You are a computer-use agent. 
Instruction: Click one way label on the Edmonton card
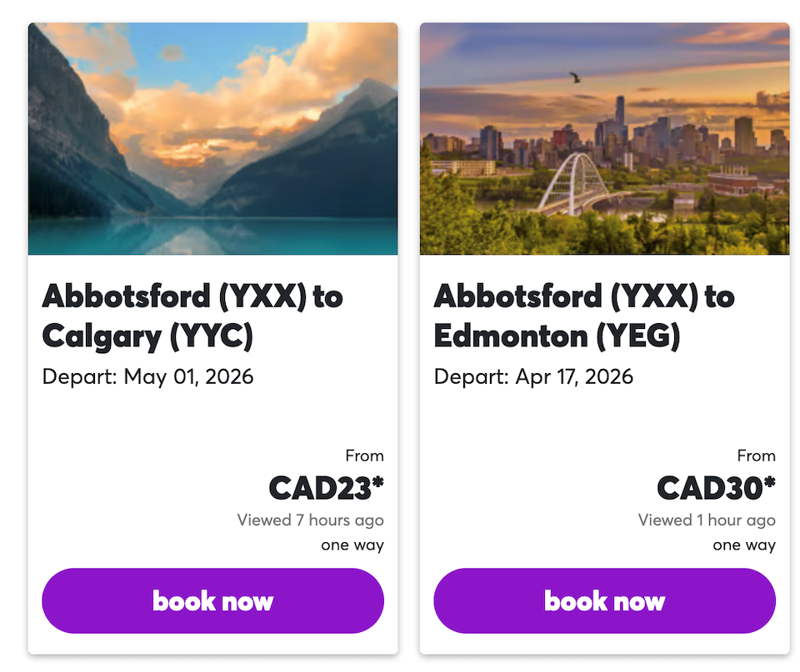(744, 545)
